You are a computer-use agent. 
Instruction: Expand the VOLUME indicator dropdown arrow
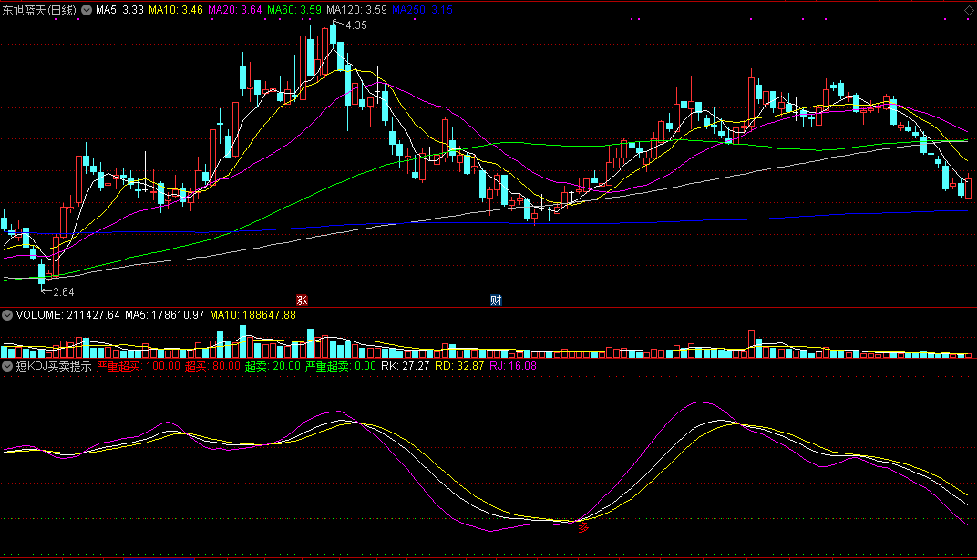coord(7,315)
